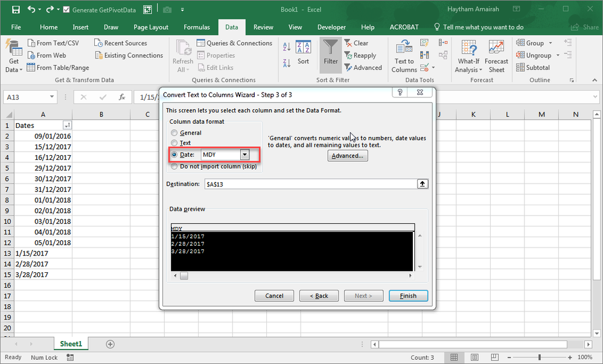The image size is (603, 364).
Task: Reapply the filter
Action: tap(360, 56)
